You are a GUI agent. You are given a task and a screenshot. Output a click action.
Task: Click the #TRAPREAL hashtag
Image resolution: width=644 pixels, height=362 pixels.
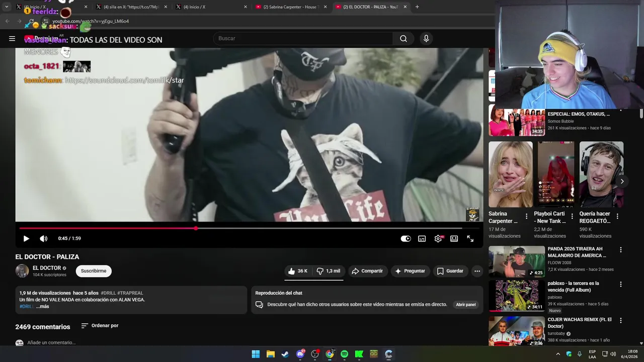pyautogui.click(x=130, y=293)
